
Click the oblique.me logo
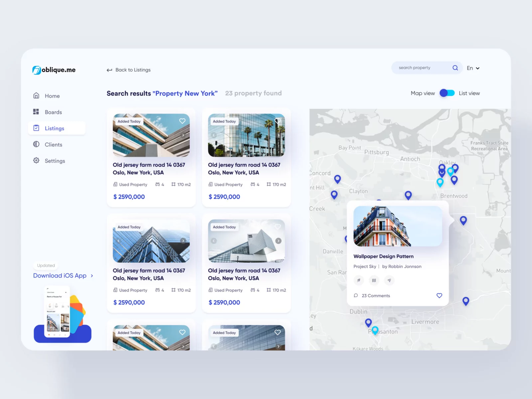click(54, 70)
